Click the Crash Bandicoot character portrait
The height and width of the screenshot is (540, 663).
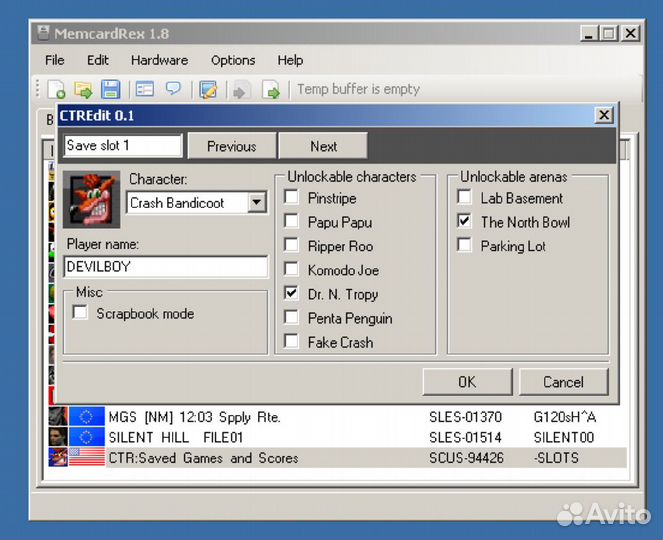pos(91,199)
